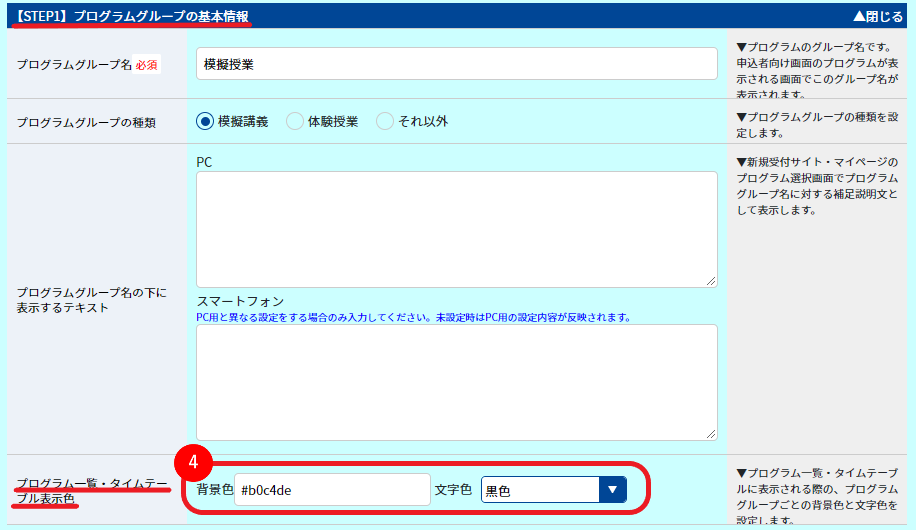Click the プログラムグループ名 input containing 模擬授業
This screenshot has height=530, width=916.
coord(456,64)
